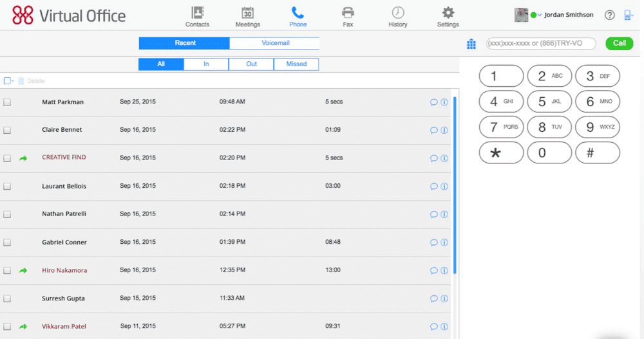The image size is (644, 339).
Task: Switch to the Voicemail tab
Action: (x=274, y=43)
